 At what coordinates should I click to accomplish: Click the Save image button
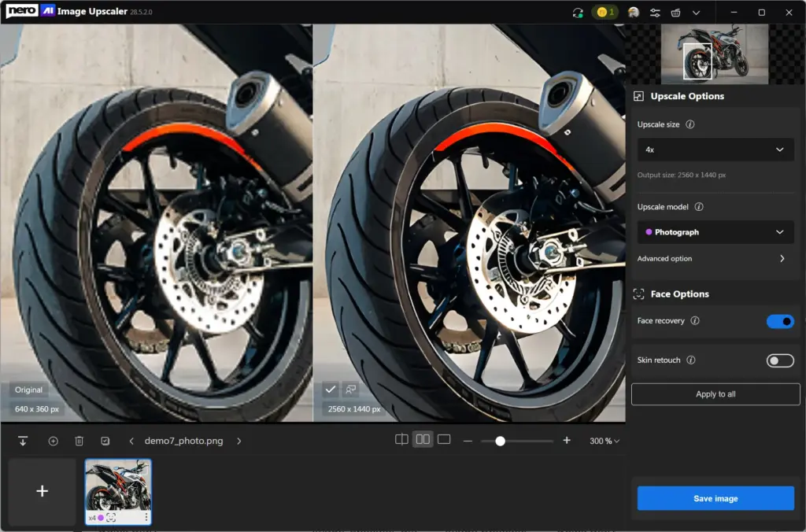point(715,498)
